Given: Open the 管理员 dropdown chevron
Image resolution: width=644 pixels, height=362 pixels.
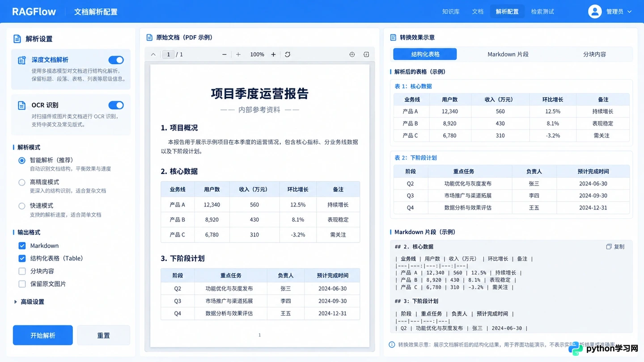Looking at the screenshot, I should pyautogui.click(x=630, y=12).
